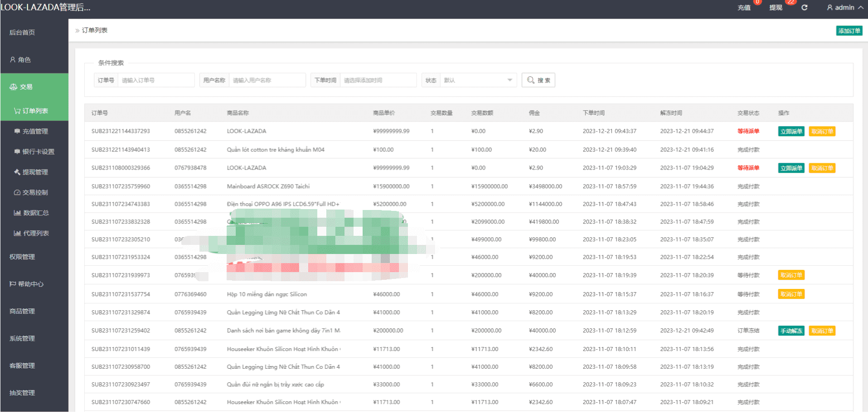Viewport: 868px width, 415px height.
Task: Open the 帮助中心 menu item
Action: tap(30, 284)
